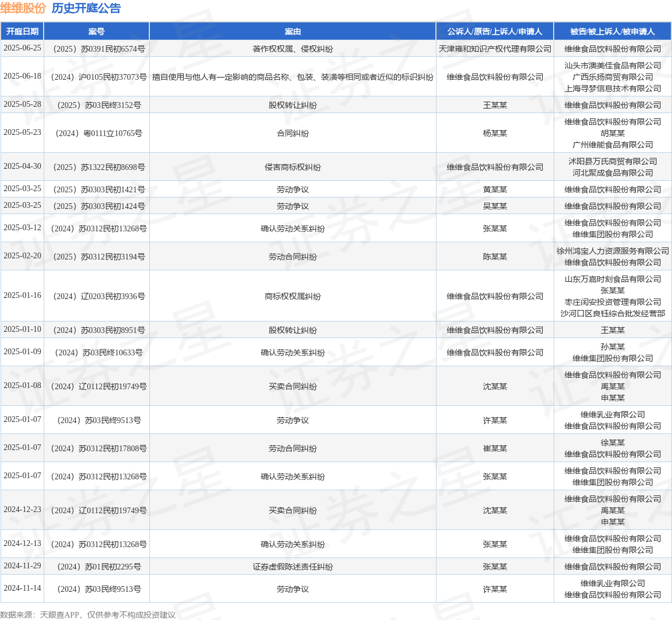Click the 擅自使用与他人有一定影响的商品名称 cause cell
This screenshot has height=620, width=672.
[293, 77]
